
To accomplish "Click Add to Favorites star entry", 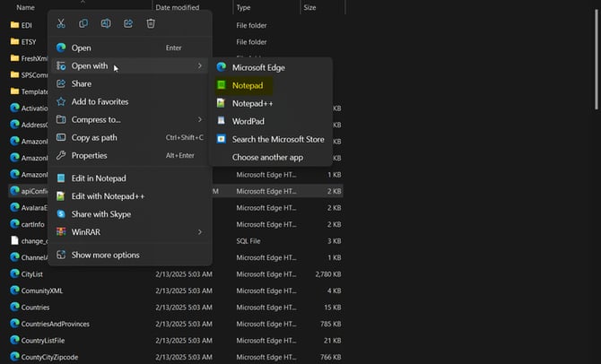I will (x=100, y=101).
